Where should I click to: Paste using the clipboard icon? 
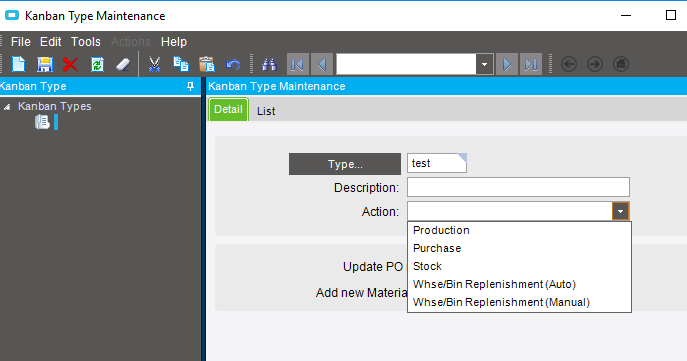(x=207, y=64)
